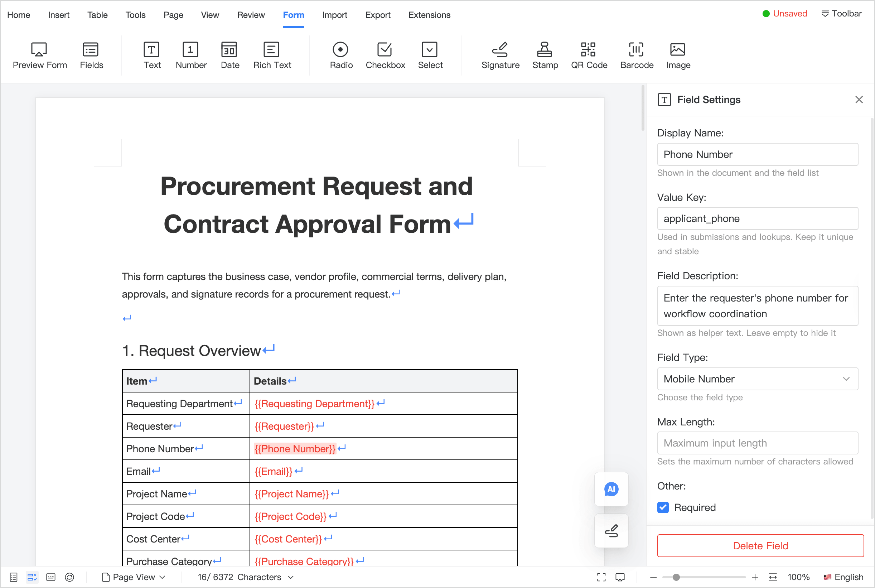Uncheck the Required checkbox
Screen dimensions: 875x588
tap(663, 507)
